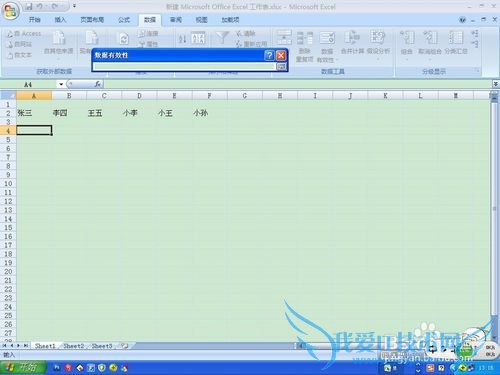Click the 筛选 filter funnel icon

point(222,38)
